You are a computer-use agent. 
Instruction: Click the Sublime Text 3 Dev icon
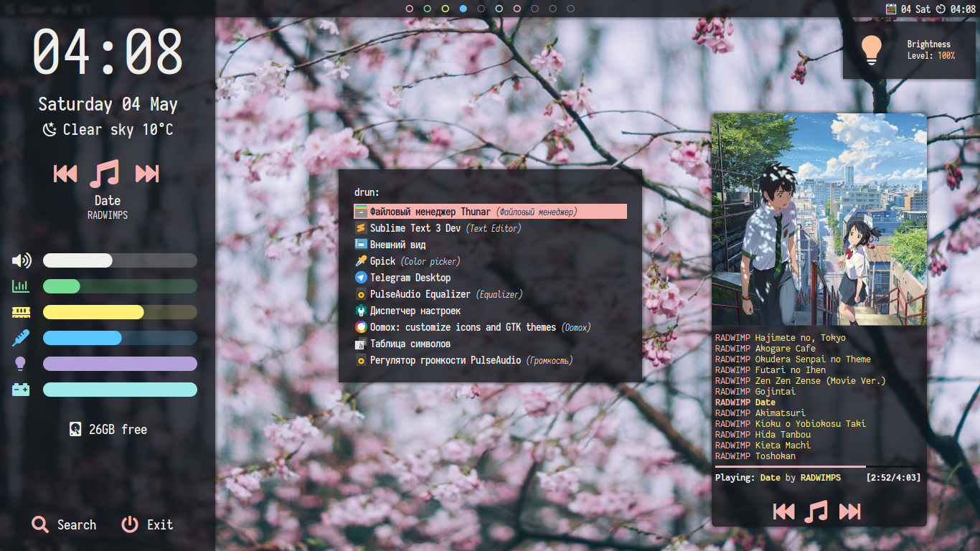pos(361,228)
